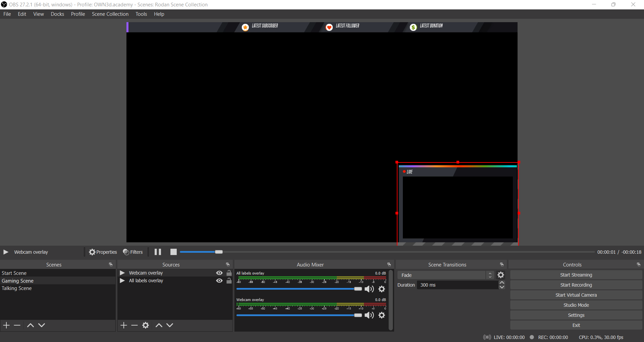Click the add source plus icon
The height and width of the screenshot is (342, 644).
[124, 325]
